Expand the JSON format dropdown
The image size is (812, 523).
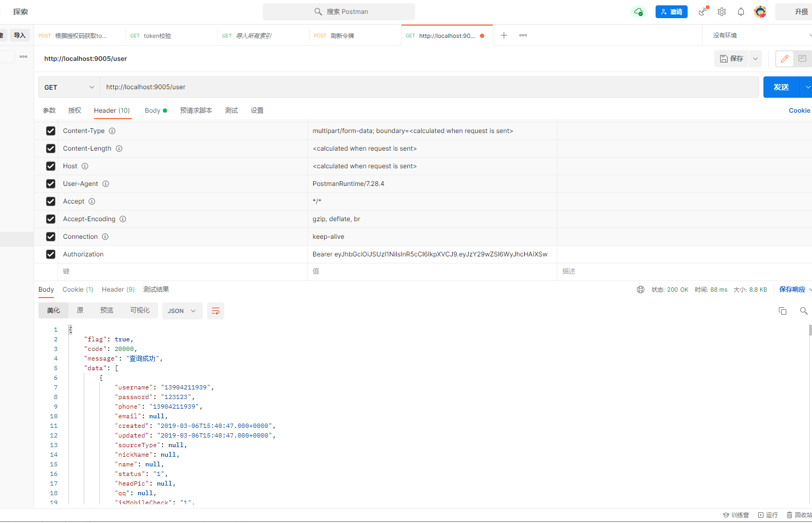(182, 311)
